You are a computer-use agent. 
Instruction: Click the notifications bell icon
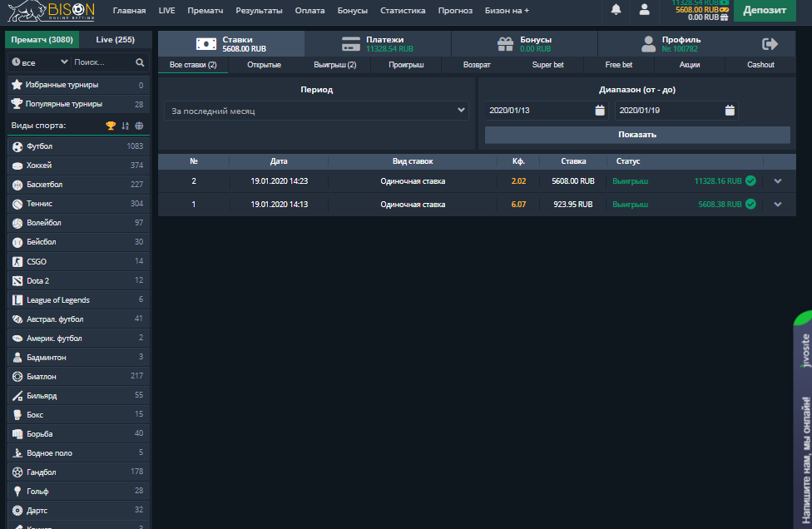[616, 10]
